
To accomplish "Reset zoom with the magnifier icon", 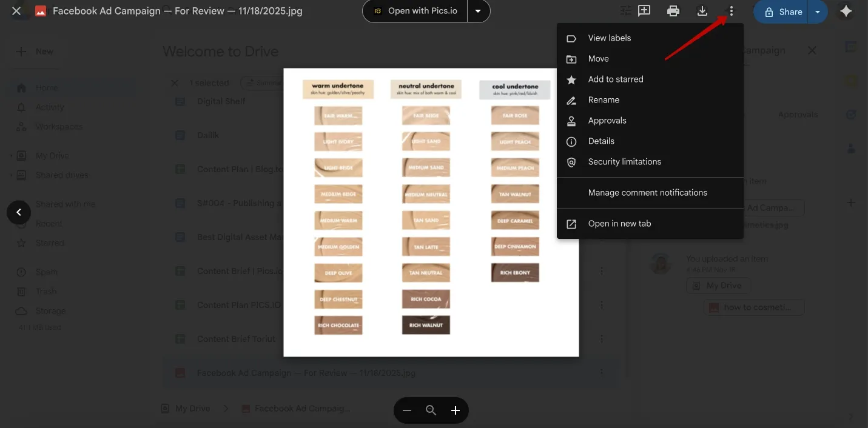I will click(x=431, y=410).
